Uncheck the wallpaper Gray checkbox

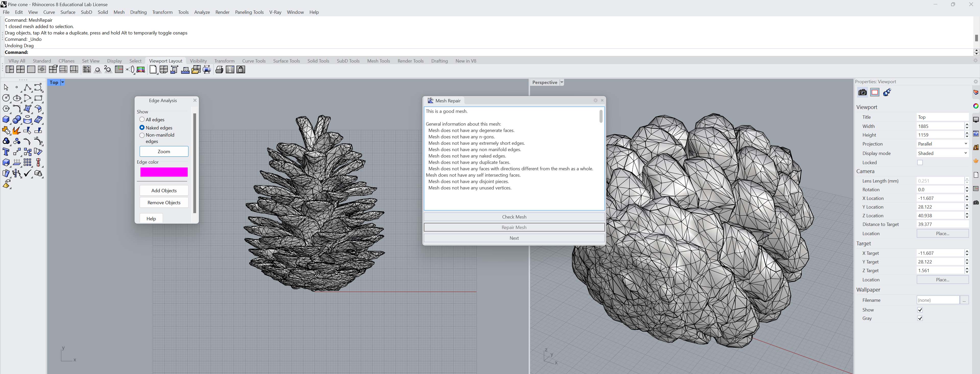tap(920, 318)
